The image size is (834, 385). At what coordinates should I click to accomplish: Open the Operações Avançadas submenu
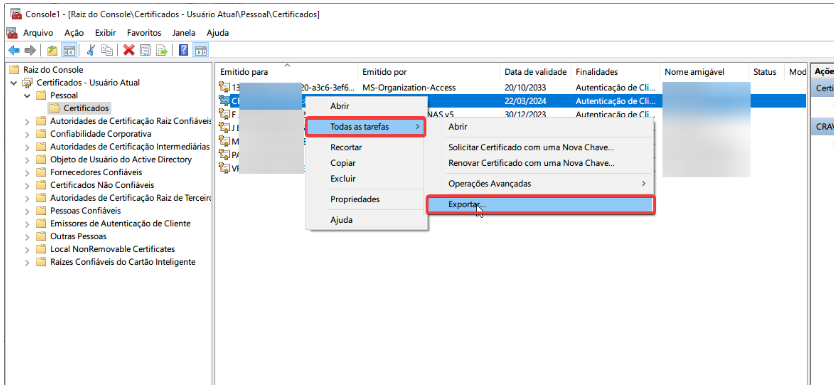[540, 183]
